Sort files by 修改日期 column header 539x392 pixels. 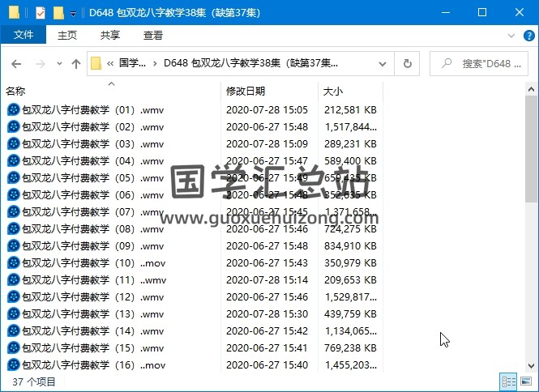(246, 92)
